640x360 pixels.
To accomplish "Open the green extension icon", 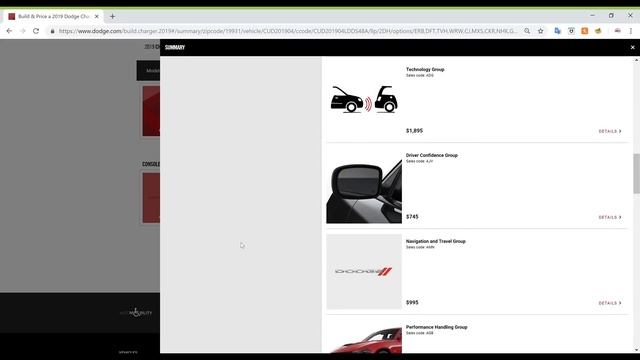I will 598,31.
